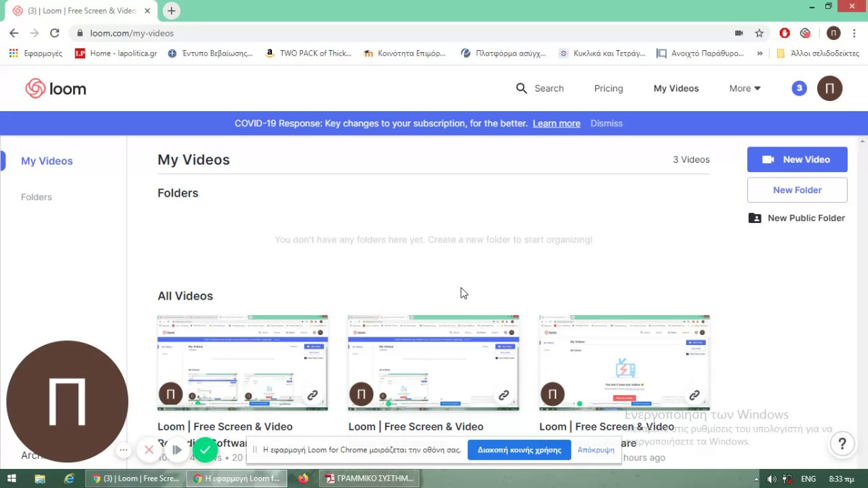Open the second video thumbnail in All Videos
This screenshot has width=868, height=488.
433,363
